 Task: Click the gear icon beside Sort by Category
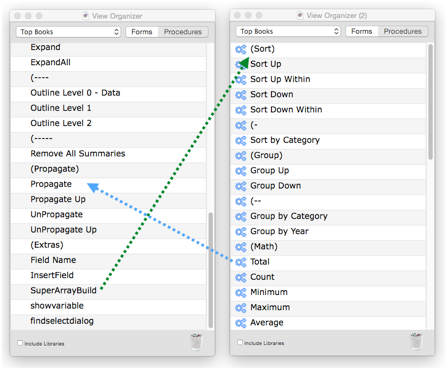(x=241, y=141)
